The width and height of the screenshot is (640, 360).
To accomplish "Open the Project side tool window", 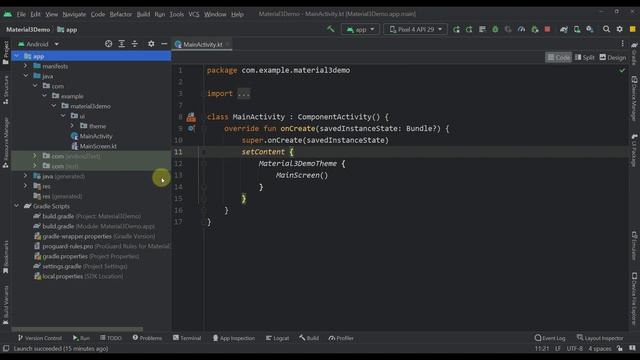I will pos(6,52).
